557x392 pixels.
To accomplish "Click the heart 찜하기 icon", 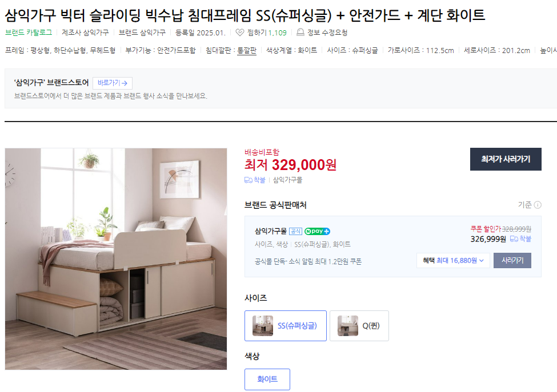I will tap(240, 33).
